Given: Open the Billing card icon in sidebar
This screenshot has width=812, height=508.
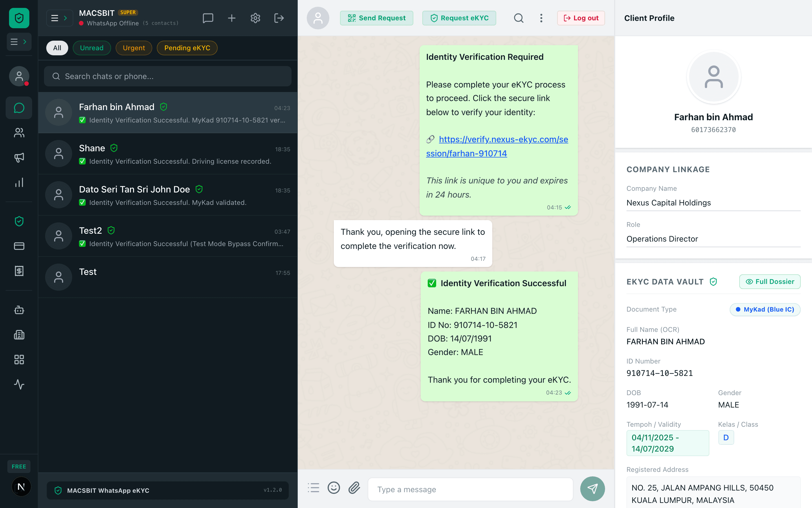Looking at the screenshot, I should coord(19,246).
